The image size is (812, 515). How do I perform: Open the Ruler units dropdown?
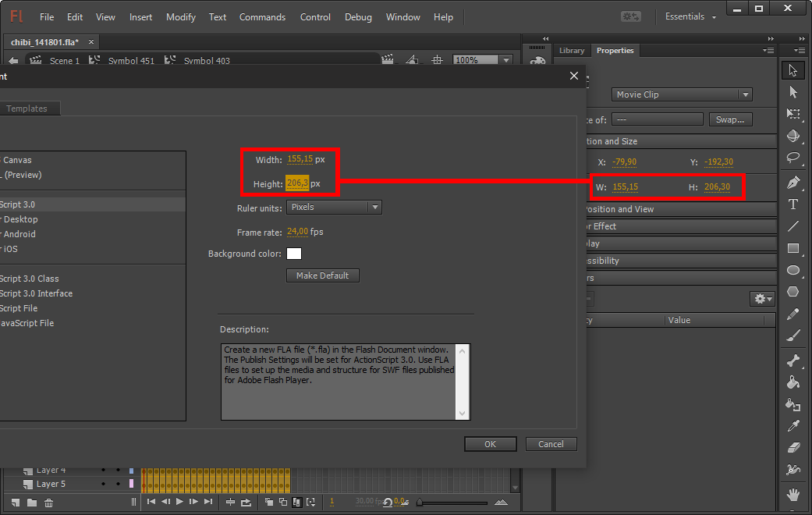coord(334,208)
